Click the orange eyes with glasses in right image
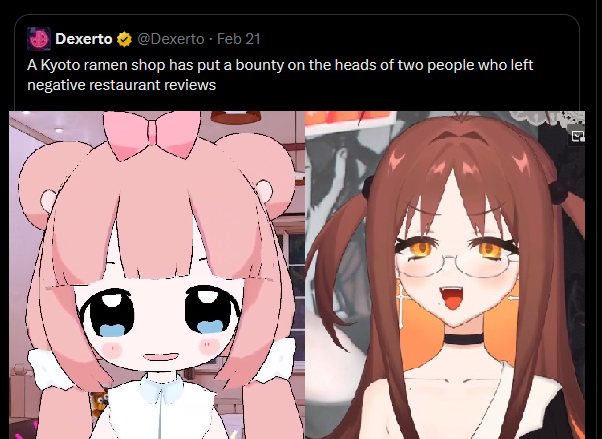Viewport: 602px width, 439px height. pos(456,253)
